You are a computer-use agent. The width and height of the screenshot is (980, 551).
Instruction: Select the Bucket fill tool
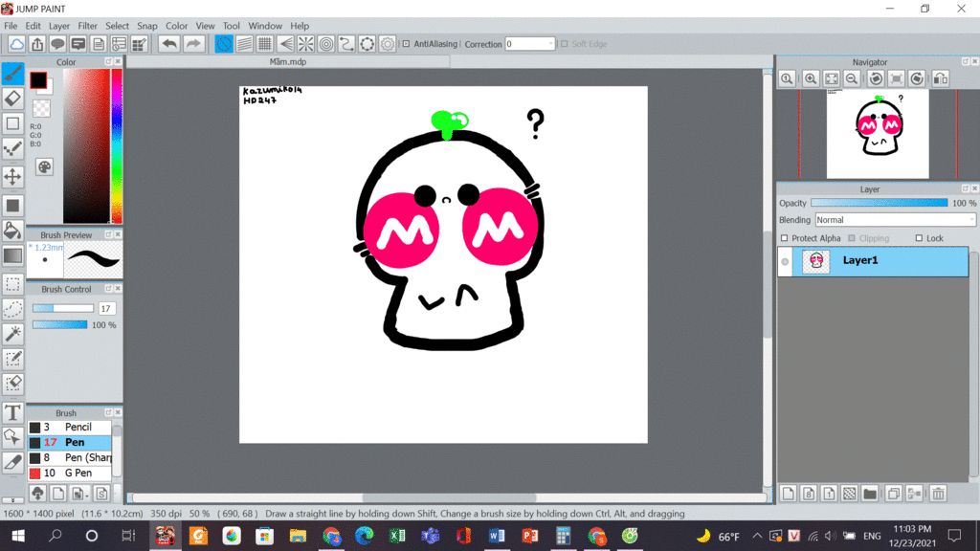12,231
